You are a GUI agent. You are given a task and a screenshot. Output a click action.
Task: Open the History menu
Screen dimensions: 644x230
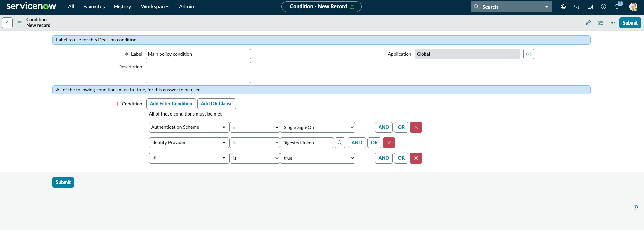(122, 7)
